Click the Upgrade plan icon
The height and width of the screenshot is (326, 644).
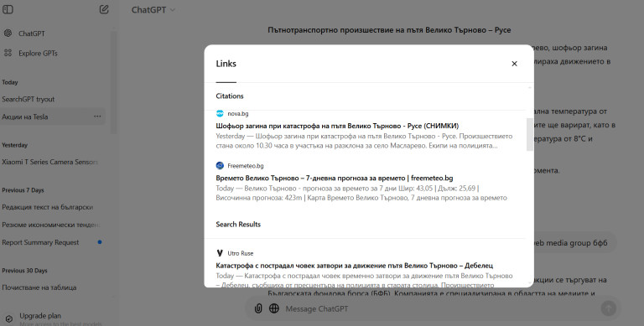[8, 318]
